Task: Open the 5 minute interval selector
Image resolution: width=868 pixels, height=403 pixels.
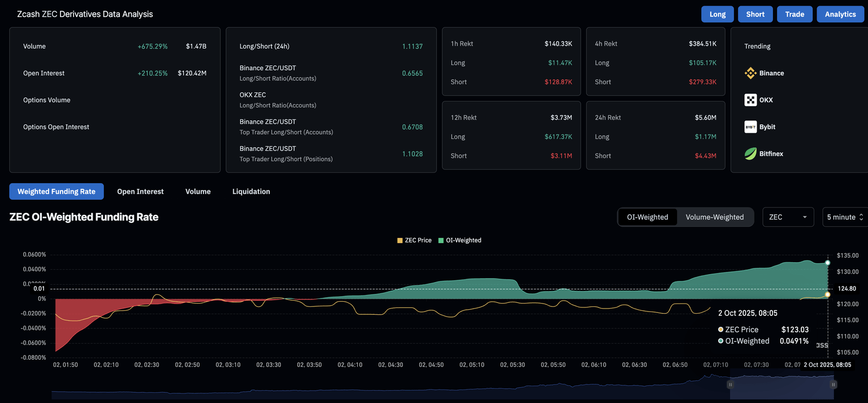Action: pyautogui.click(x=845, y=217)
